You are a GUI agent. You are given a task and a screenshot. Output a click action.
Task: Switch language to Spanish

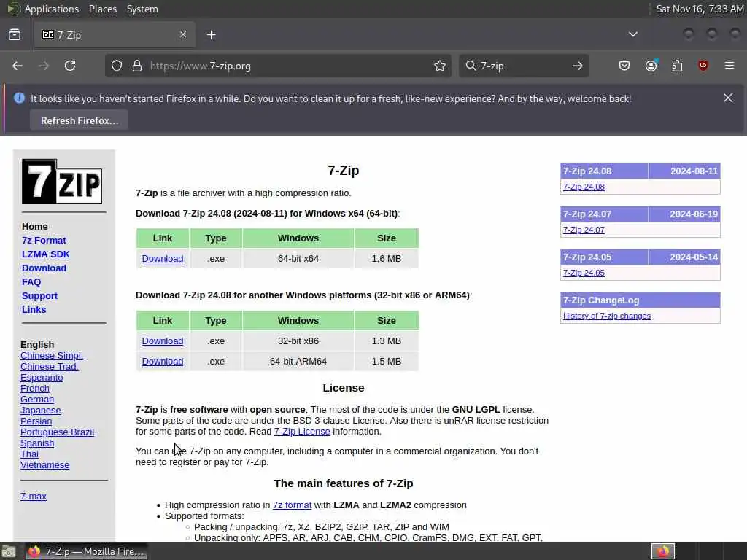point(37,443)
